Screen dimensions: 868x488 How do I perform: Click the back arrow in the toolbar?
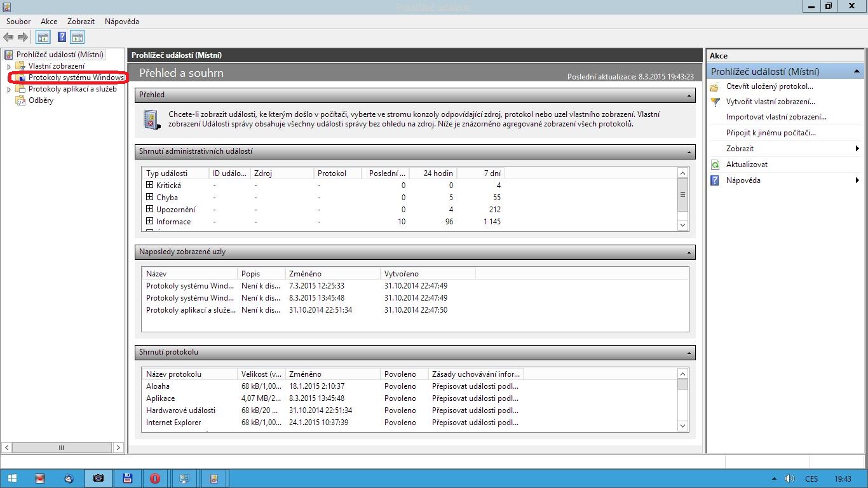pos(8,37)
